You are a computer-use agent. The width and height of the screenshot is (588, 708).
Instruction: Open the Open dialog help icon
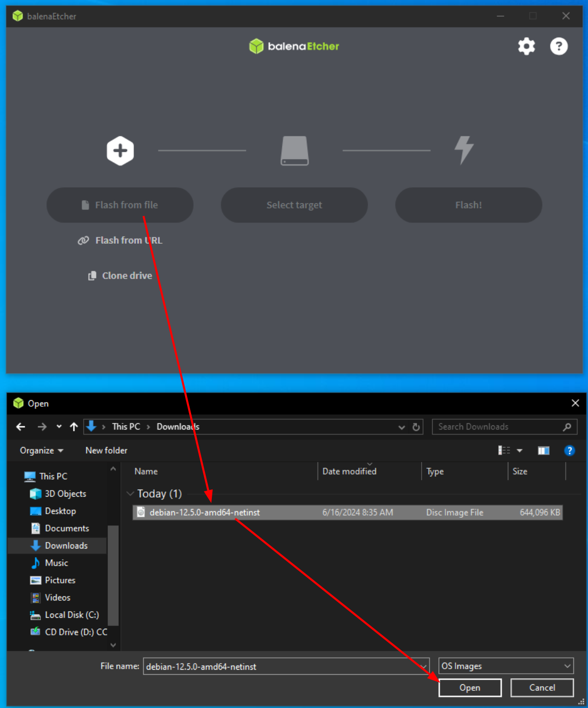pos(569,451)
